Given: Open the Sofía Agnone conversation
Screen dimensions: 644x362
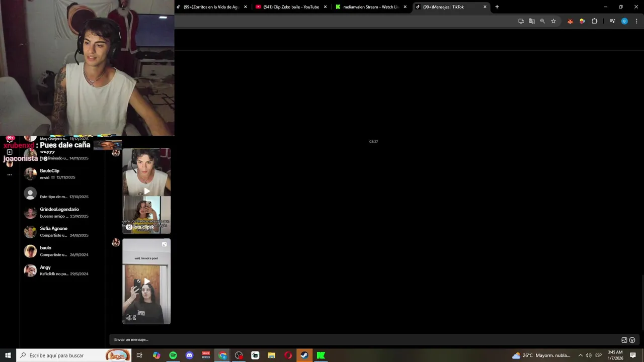Looking at the screenshot, I should coord(63,232).
